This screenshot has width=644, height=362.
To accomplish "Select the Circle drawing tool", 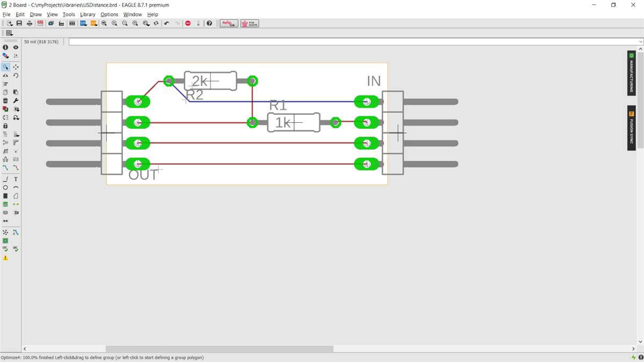I will click(5, 188).
